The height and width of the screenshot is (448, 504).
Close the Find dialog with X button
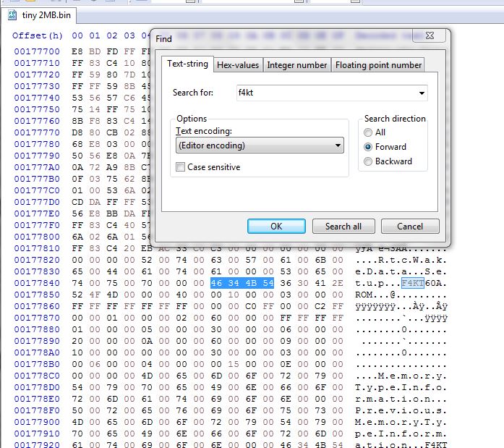(x=430, y=35)
